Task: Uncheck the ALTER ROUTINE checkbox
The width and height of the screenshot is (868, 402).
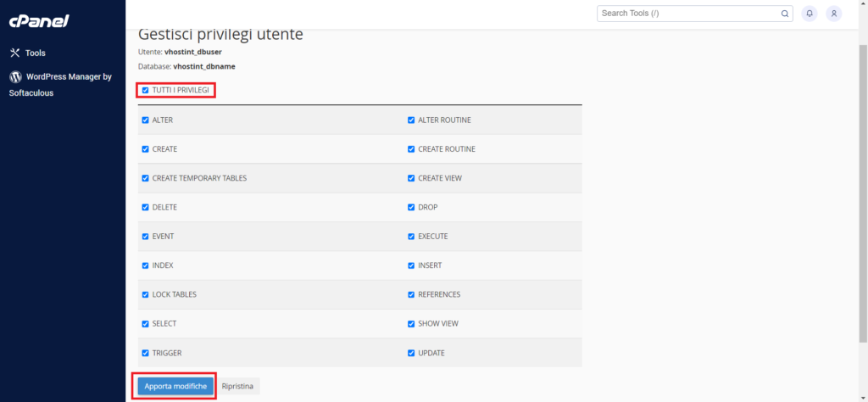Action: click(411, 120)
